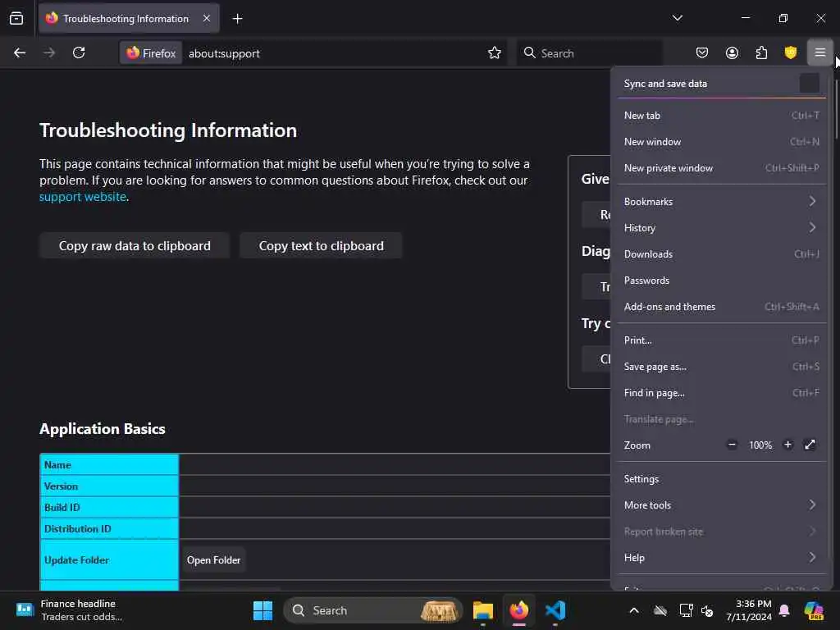840x630 pixels.
Task: Choose New window menu entry
Action: [x=721, y=141]
